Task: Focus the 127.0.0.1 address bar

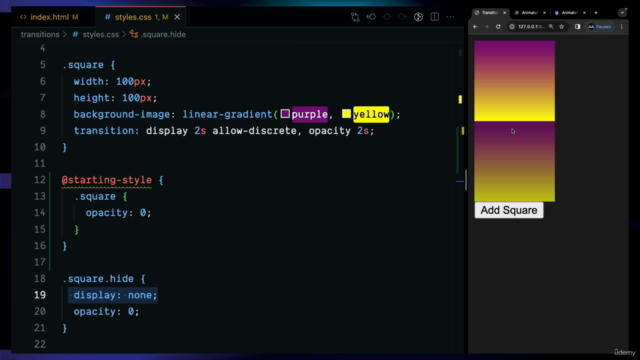Action: coord(531,27)
